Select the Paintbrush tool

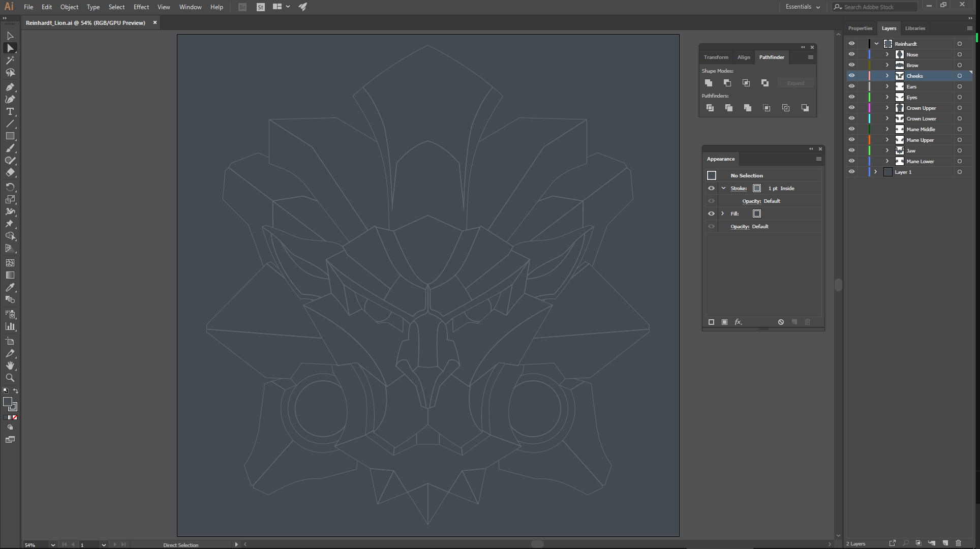pyautogui.click(x=10, y=148)
